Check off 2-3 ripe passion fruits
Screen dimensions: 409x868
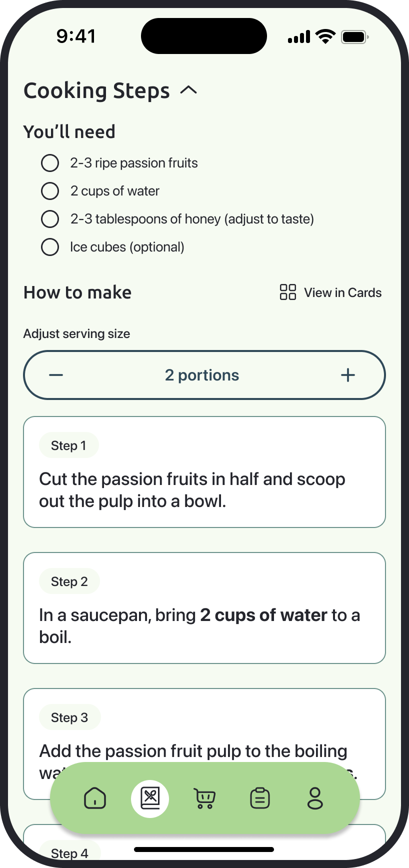pyautogui.click(x=50, y=163)
